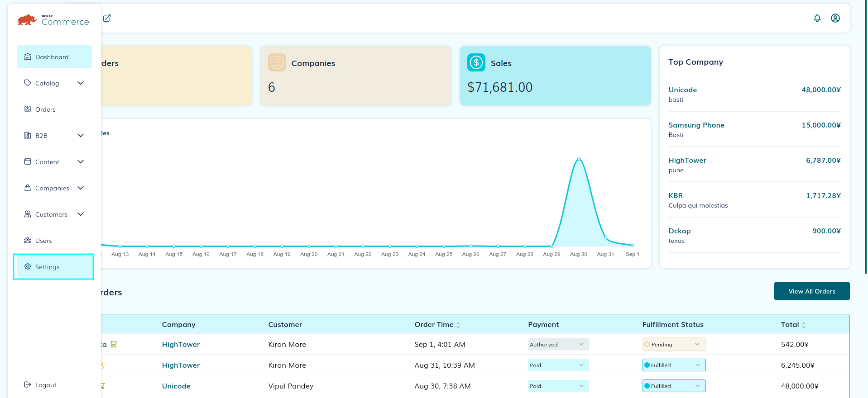868x398 pixels.
Task: Expand the Catalog menu chevron
Action: click(81, 83)
